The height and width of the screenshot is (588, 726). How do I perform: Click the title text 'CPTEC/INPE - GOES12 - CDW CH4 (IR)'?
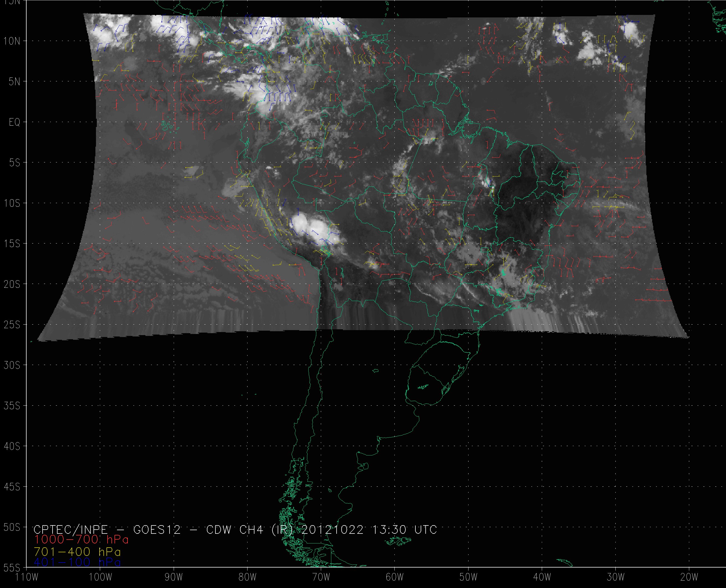pyautogui.click(x=163, y=530)
